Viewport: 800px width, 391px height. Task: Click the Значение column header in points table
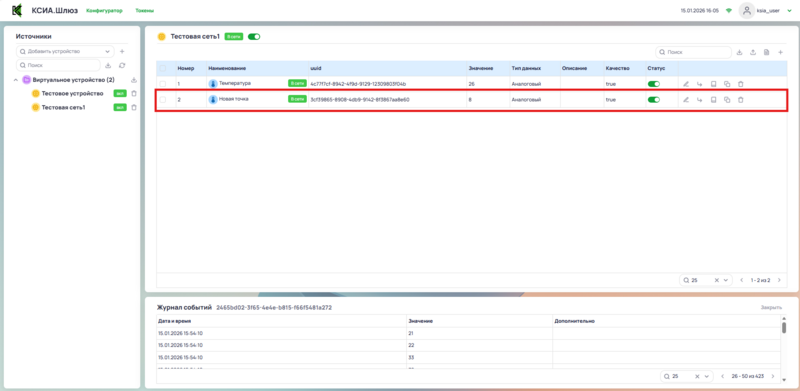[480, 68]
